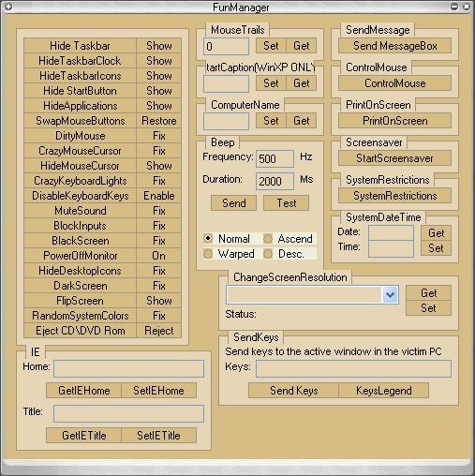
Task: Click the SwapMouseButtons button
Action: 80,121
